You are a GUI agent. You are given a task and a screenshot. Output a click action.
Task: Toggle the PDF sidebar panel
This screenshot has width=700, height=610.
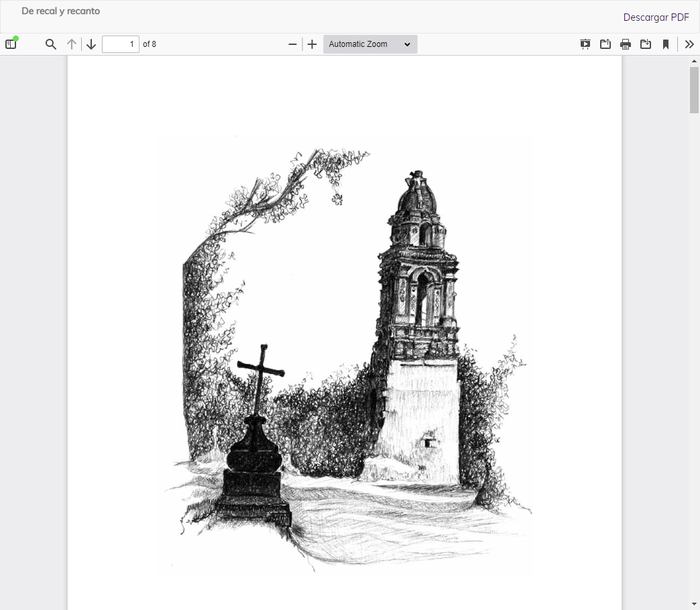point(11,44)
